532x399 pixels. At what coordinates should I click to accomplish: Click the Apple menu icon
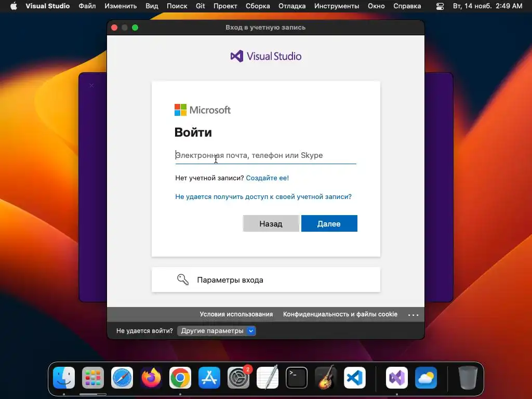(14, 6)
